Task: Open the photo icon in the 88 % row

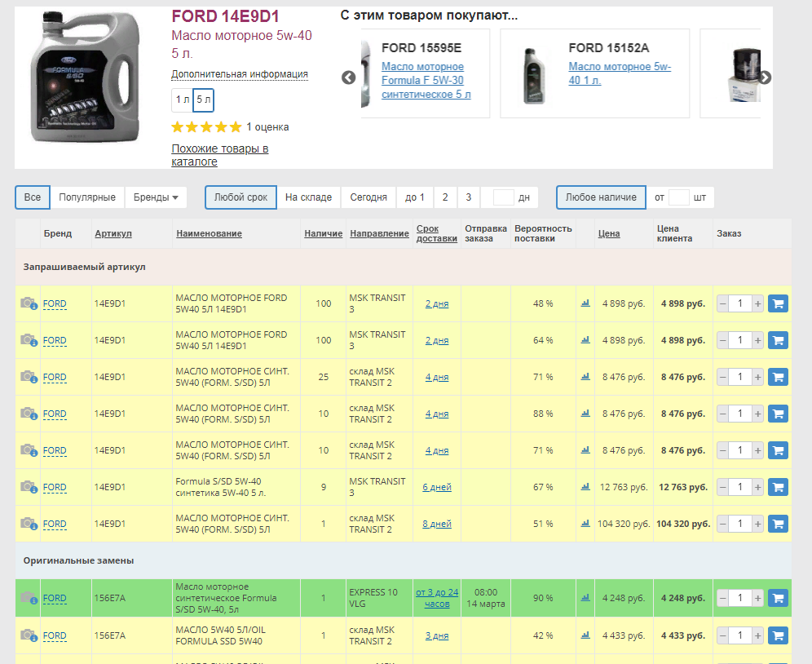Action: [29, 413]
